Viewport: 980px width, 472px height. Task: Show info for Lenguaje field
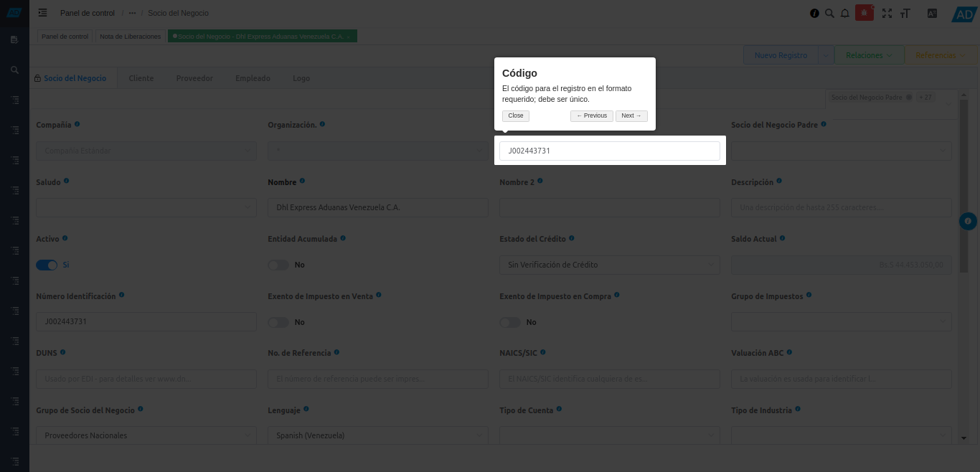306,409
